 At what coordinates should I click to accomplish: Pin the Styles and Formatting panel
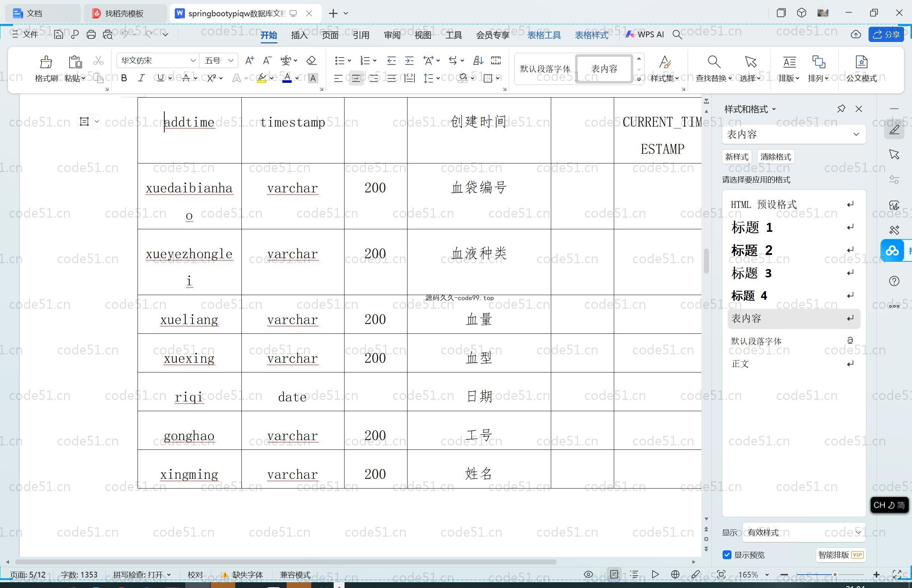coord(841,109)
